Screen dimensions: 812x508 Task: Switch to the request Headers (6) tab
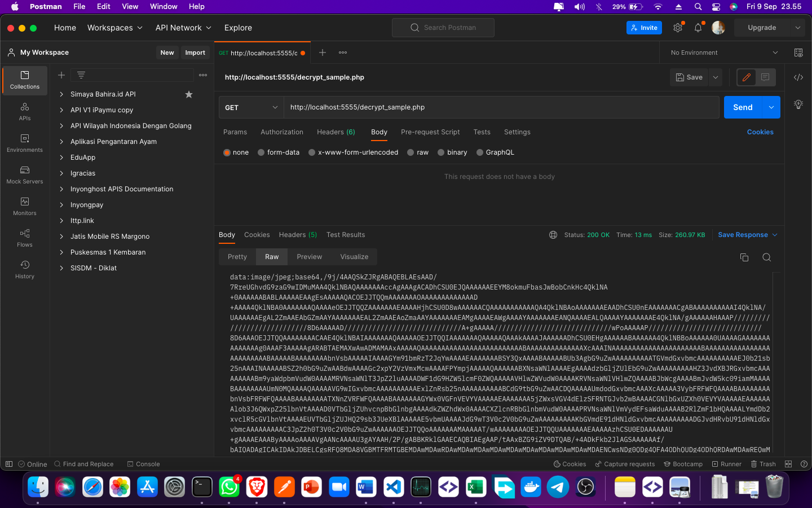coord(336,132)
